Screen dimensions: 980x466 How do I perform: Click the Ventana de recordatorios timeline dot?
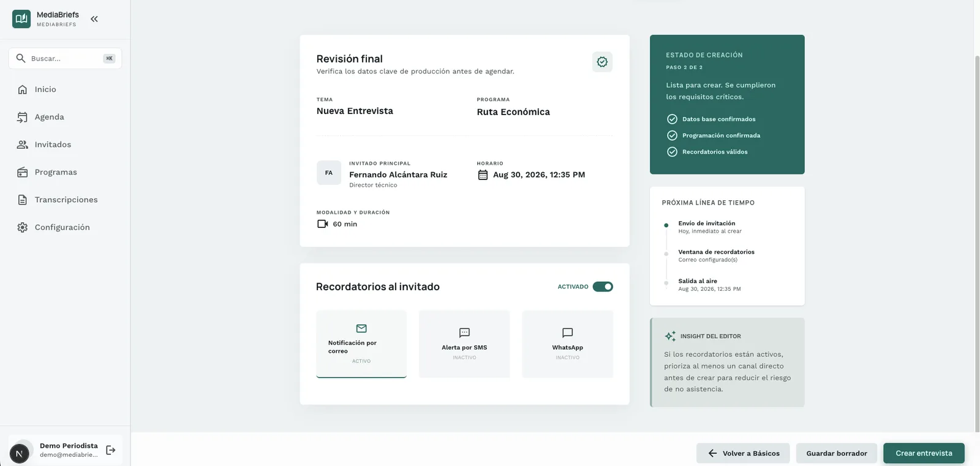pos(666,254)
